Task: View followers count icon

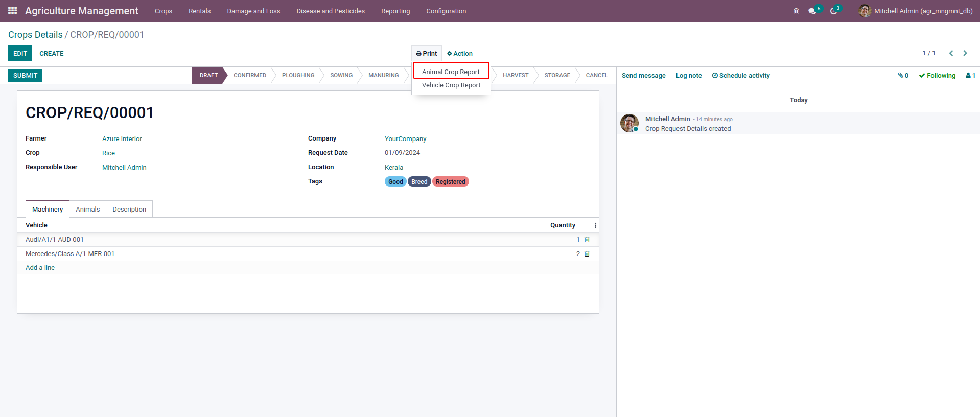Action: click(971, 76)
